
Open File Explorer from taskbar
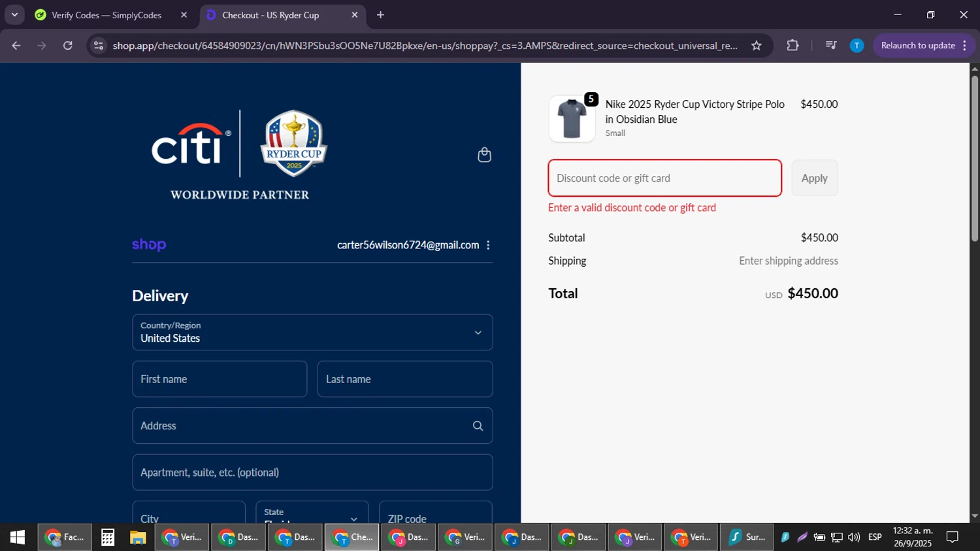[x=137, y=537]
